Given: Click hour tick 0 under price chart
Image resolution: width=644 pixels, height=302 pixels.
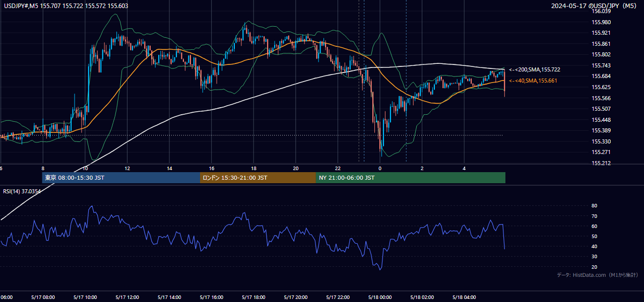Looking at the screenshot, I should click(x=380, y=168).
